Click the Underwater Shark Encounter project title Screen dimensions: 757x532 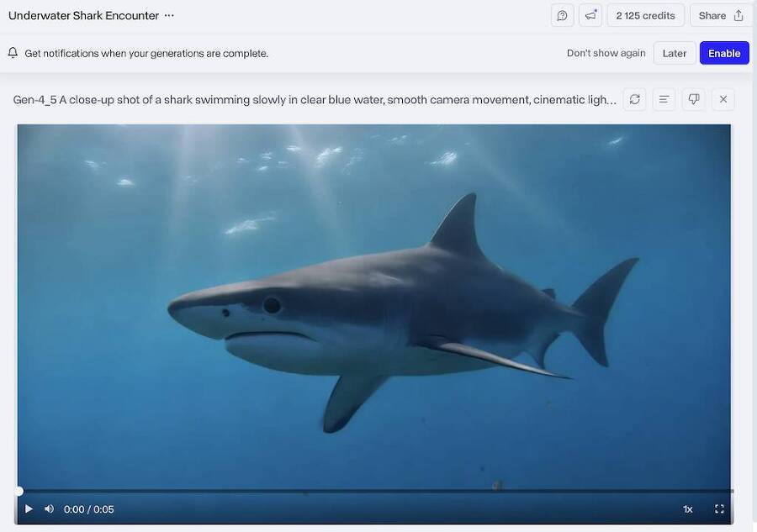coord(83,15)
